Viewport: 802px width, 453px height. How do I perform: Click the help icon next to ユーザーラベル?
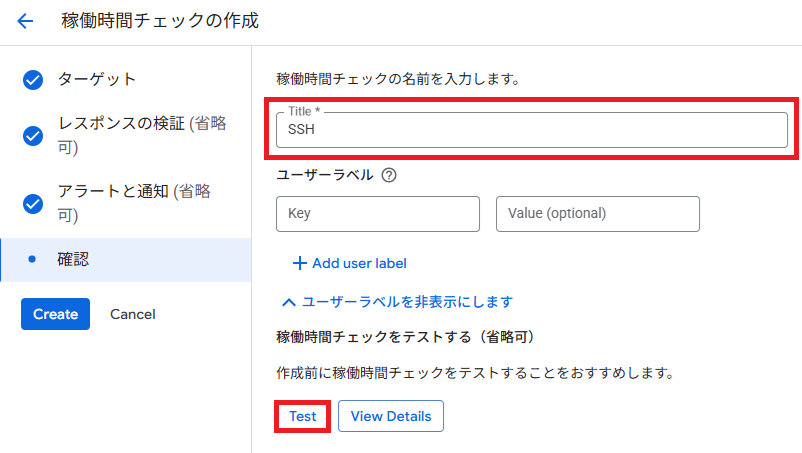tap(389, 175)
